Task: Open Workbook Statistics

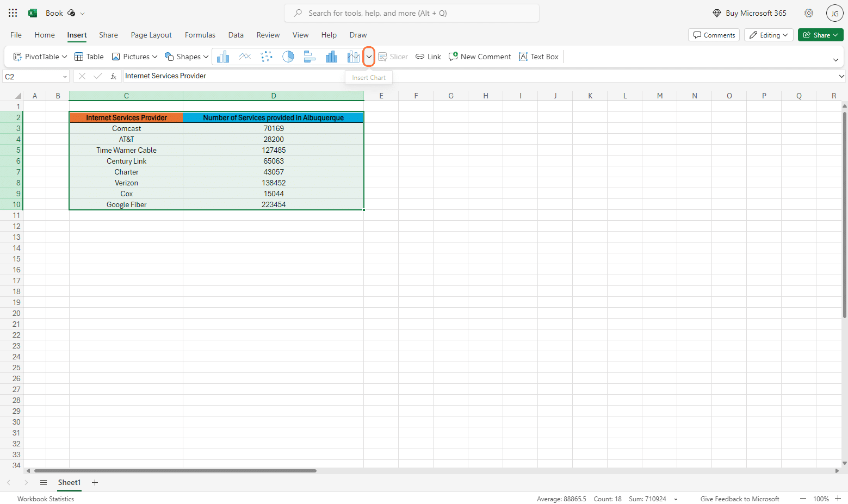Action: (46, 499)
